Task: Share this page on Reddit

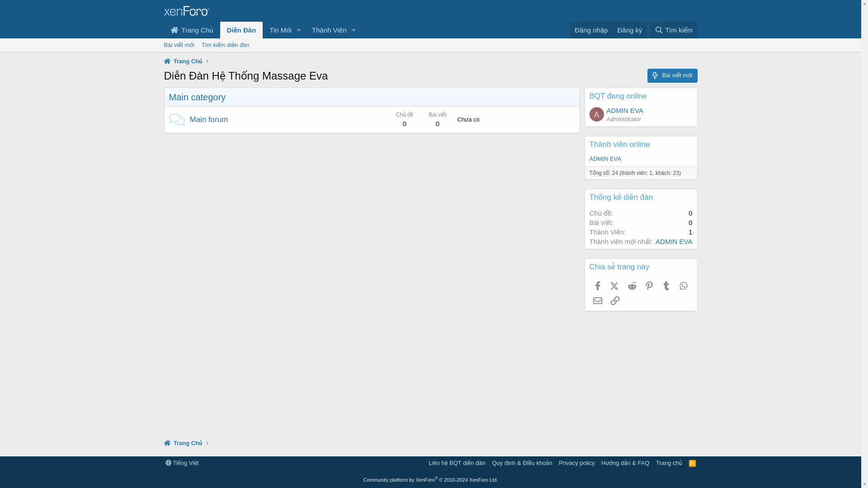Action: (632, 286)
